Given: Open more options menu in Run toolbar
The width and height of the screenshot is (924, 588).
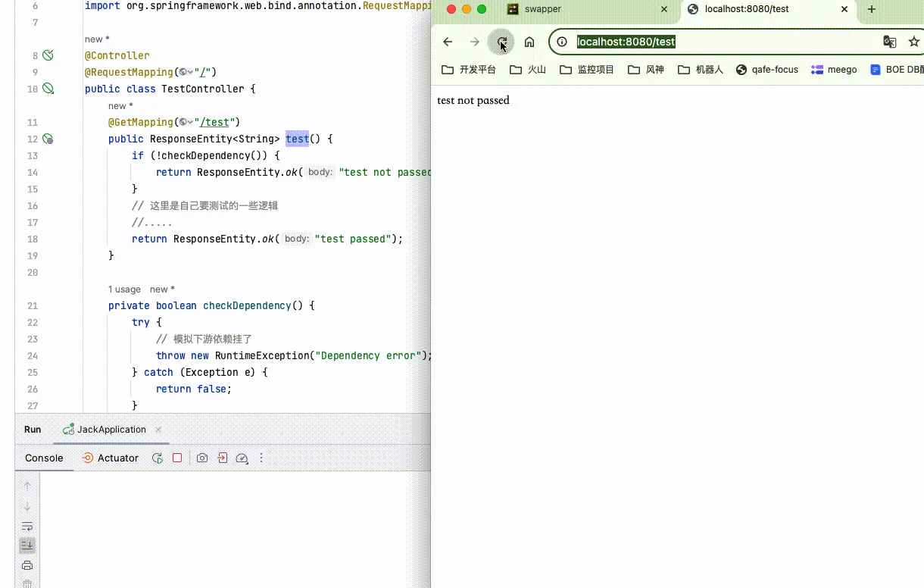Looking at the screenshot, I should (262, 458).
